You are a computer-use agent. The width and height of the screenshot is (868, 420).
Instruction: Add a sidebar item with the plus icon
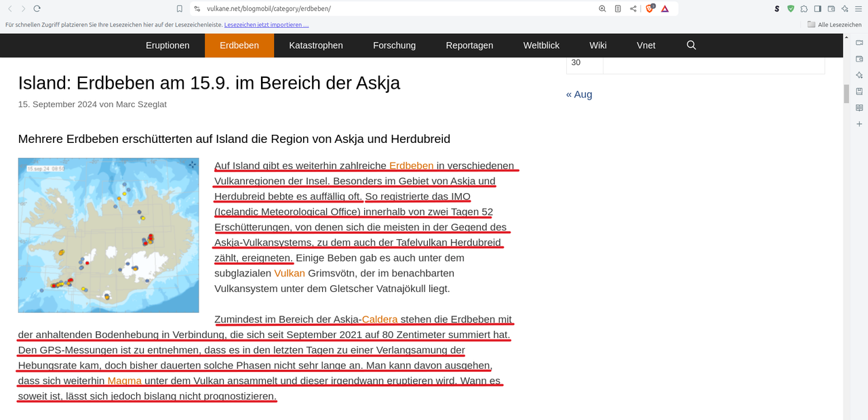[859, 124]
